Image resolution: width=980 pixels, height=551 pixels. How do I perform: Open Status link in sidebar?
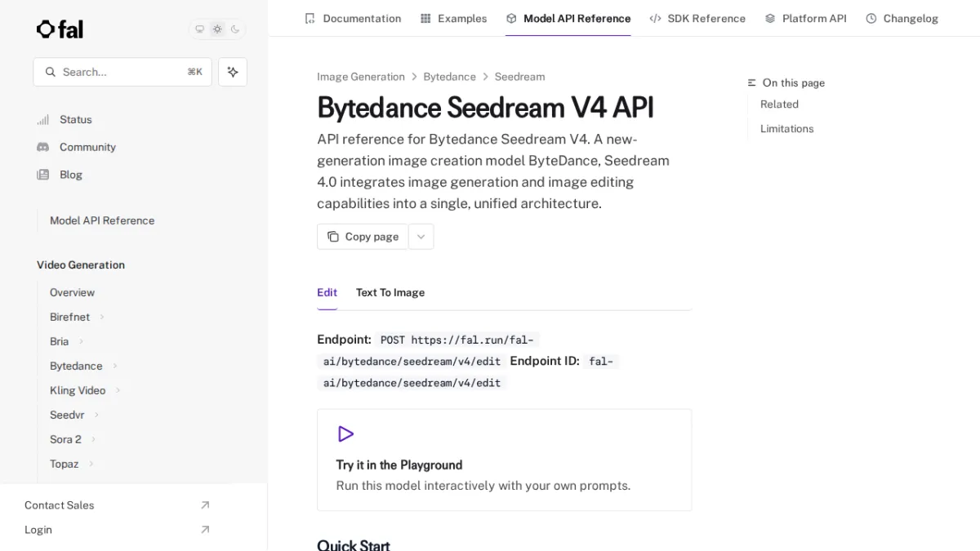76,120
